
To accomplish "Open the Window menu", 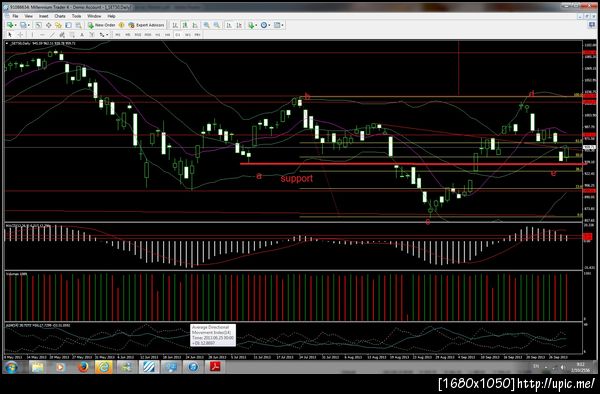I will point(94,16).
